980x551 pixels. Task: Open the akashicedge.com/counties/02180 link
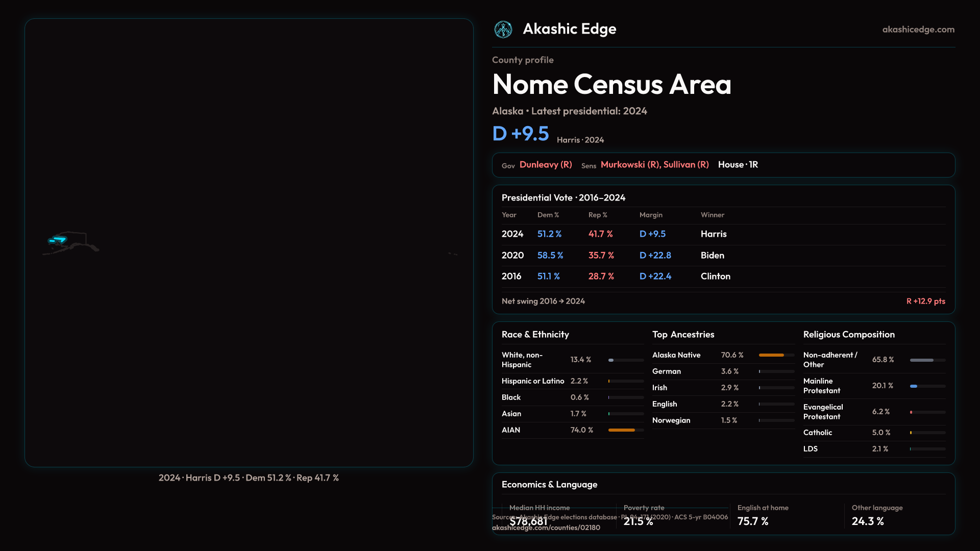[546, 528]
